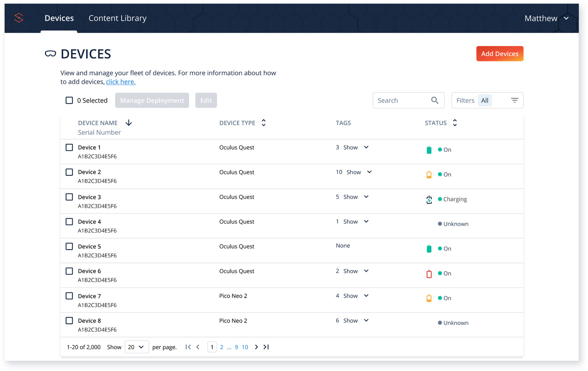Click the None tags cell of Device 5
The width and height of the screenshot is (588, 371).
coord(343,246)
